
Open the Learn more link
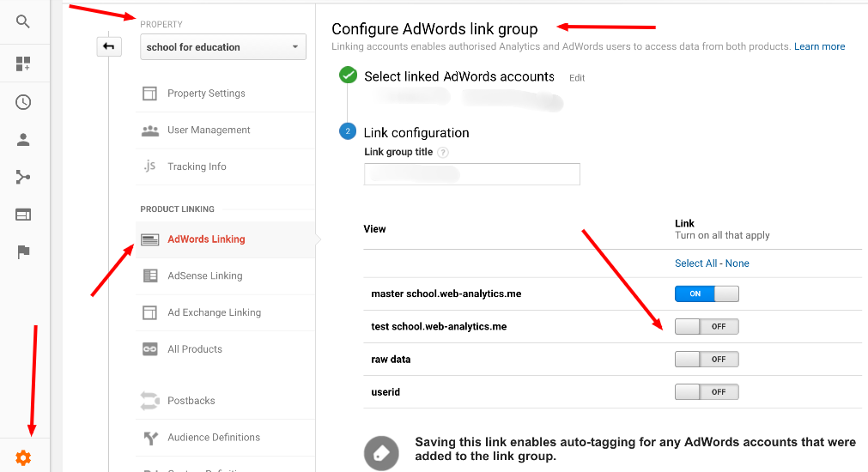819,46
